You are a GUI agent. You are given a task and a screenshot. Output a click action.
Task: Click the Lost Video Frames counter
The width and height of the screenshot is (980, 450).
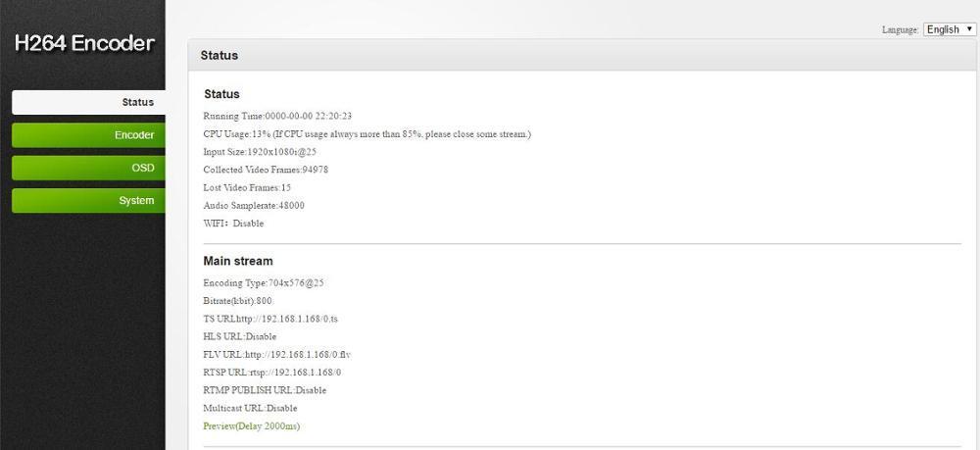point(247,187)
